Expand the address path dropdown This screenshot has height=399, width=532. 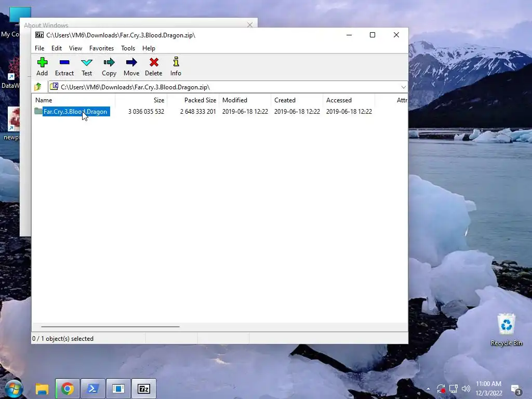point(403,87)
